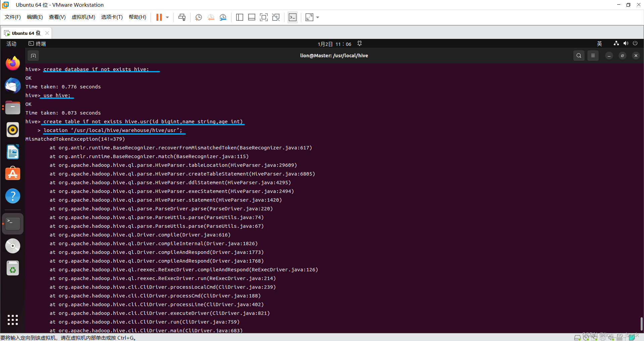
Task: Enable Unity mode icon
Action: pos(276,17)
